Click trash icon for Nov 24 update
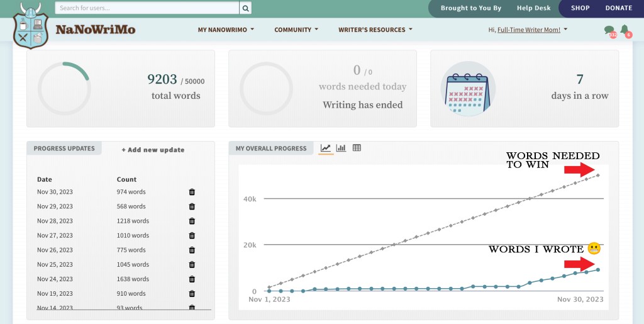This screenshot has height=324, width=644. click(192, 279)
